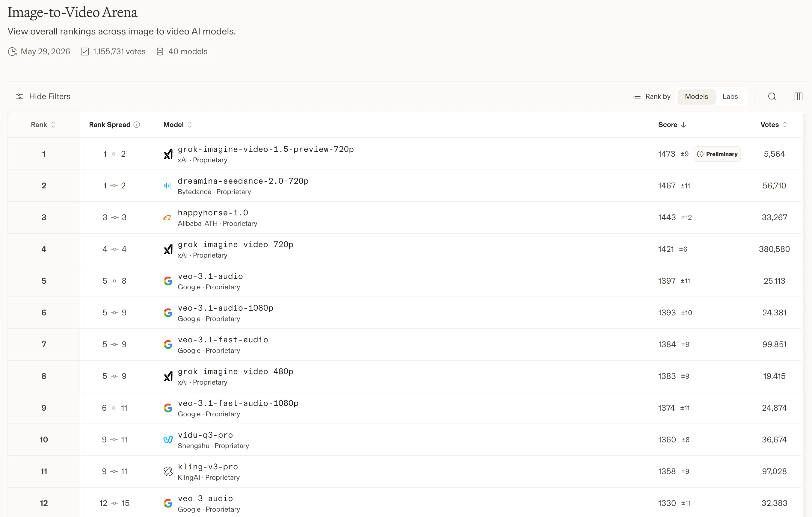
Task: Click the Shengshu · Proprietary label
Action: click(213, 446)
